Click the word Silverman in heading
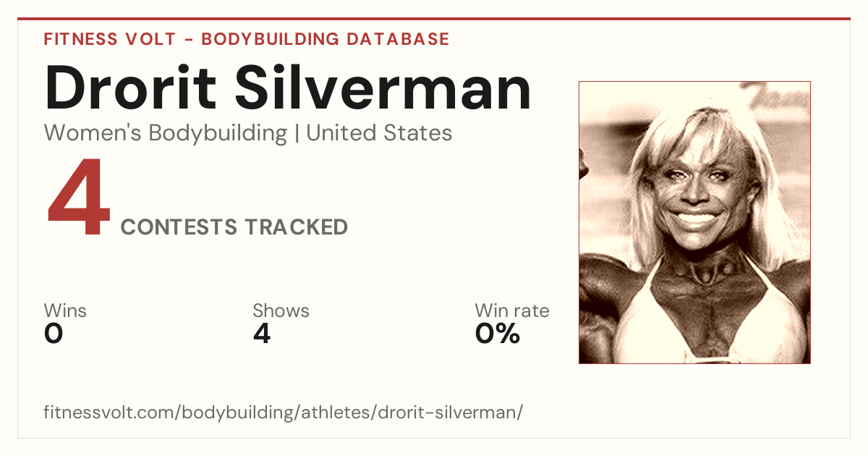The height and width of the screenshot is (456, 868). [383, 88]
